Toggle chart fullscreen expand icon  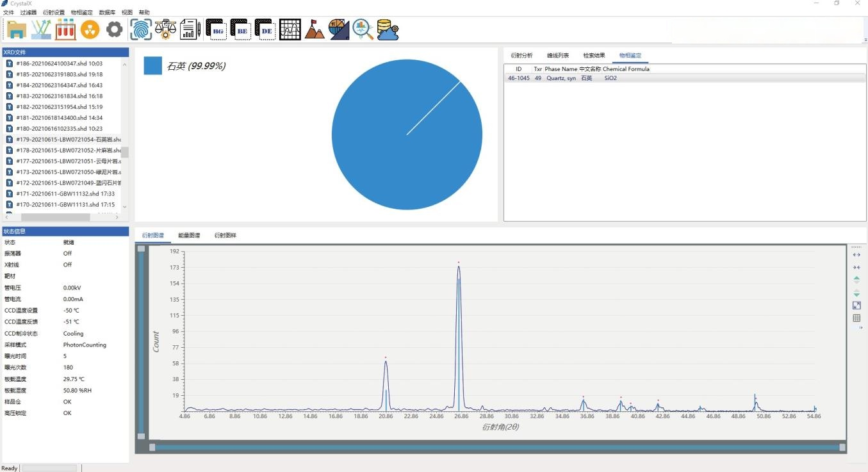[856, 305]
